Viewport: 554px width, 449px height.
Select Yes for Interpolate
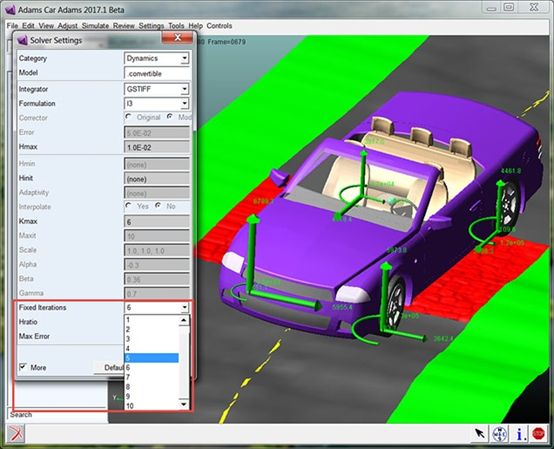pos(128,205)
